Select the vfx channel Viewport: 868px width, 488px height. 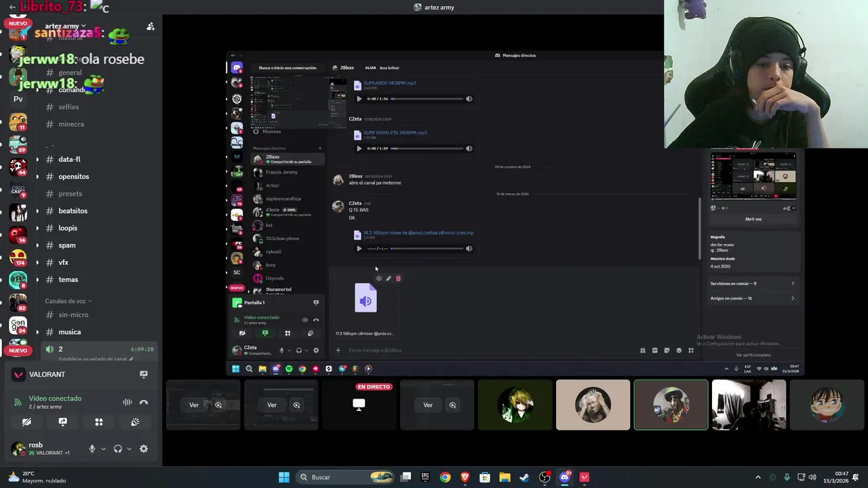63,262
